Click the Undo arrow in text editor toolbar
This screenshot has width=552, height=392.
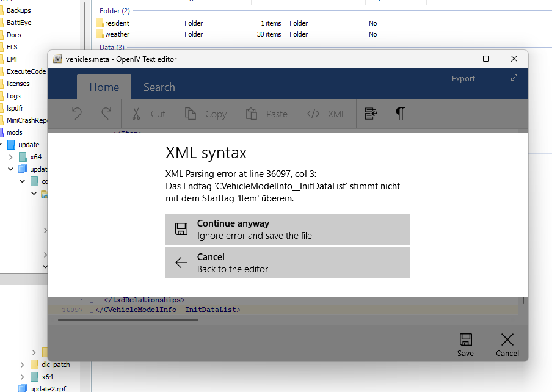(x=77, y=114)
